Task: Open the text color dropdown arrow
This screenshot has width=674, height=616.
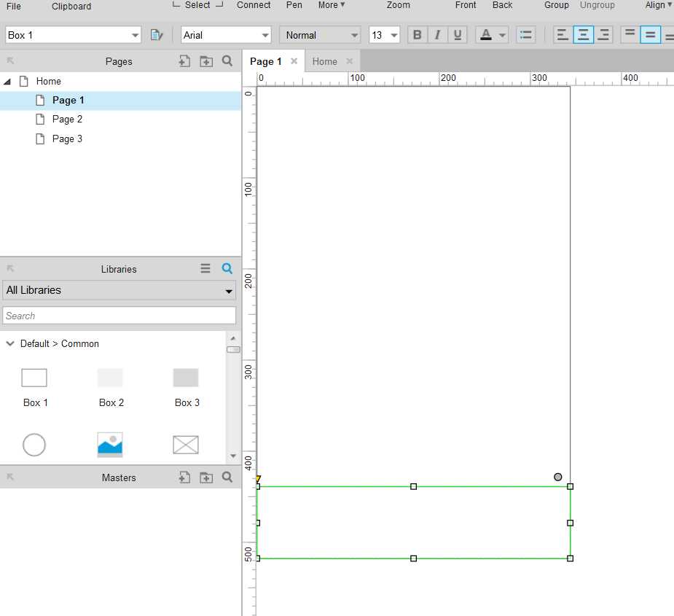Action: [502, 35]
